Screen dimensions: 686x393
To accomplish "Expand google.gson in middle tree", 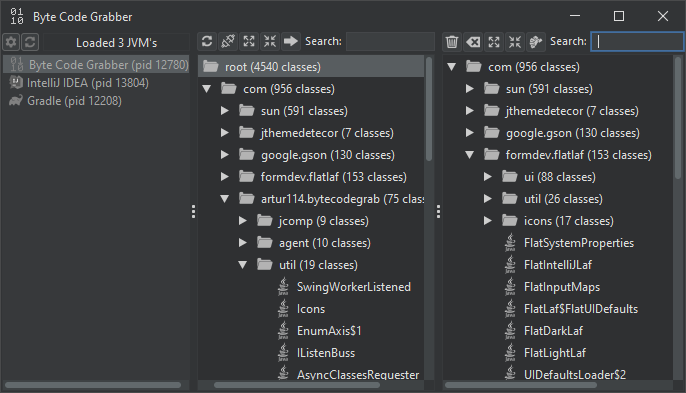I will [x=225, y=154].
